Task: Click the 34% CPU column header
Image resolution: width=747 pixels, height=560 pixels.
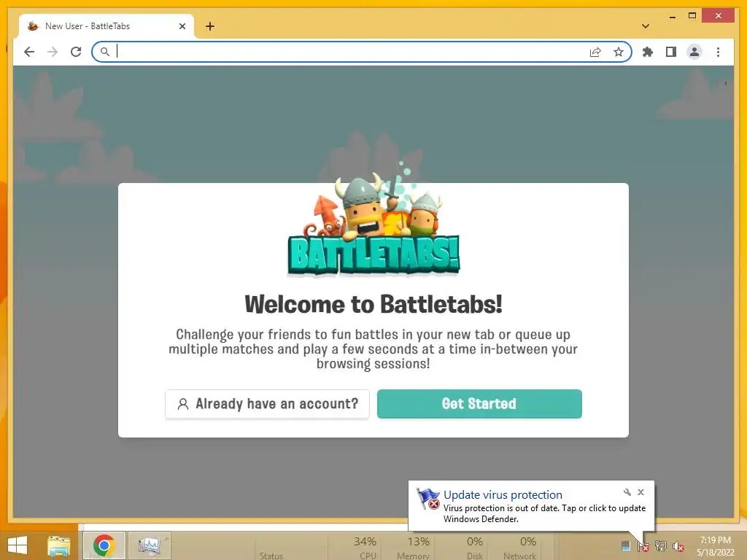Action: point(365,547)
